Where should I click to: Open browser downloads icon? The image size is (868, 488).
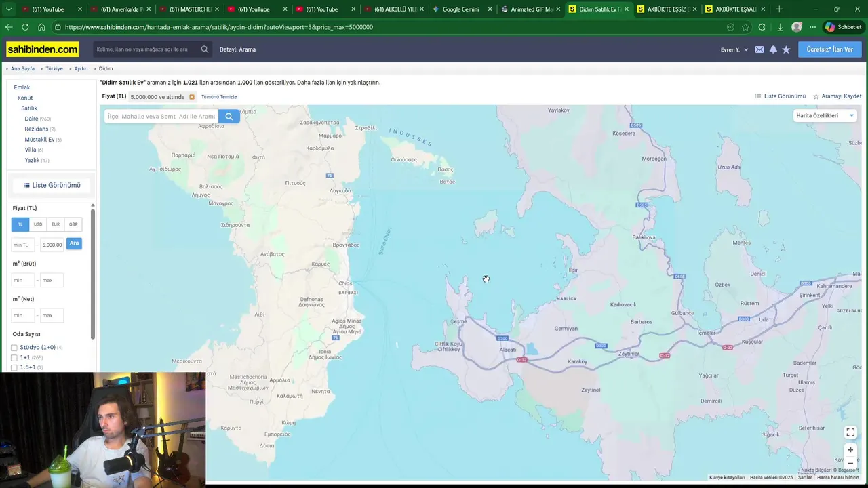pos(780,27)
